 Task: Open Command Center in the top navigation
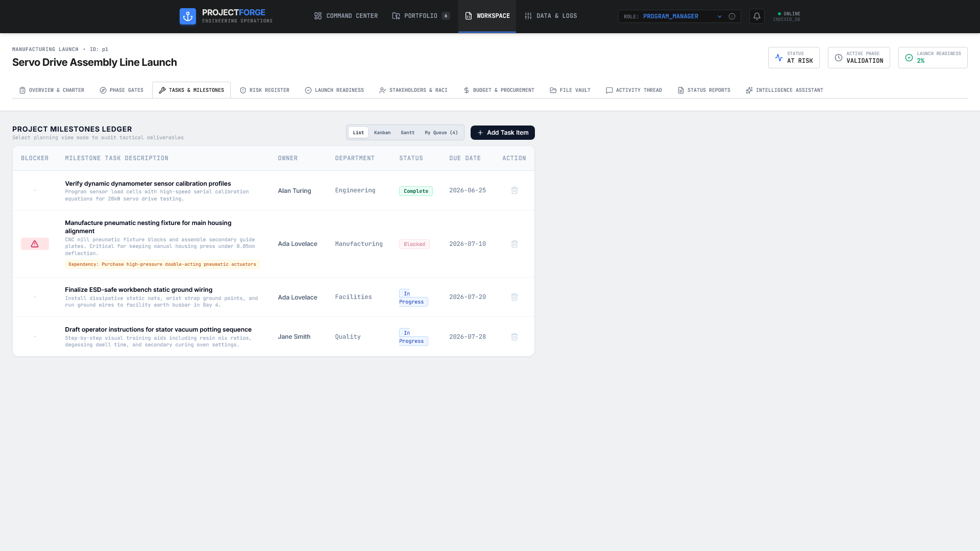(x=346, y=16)
